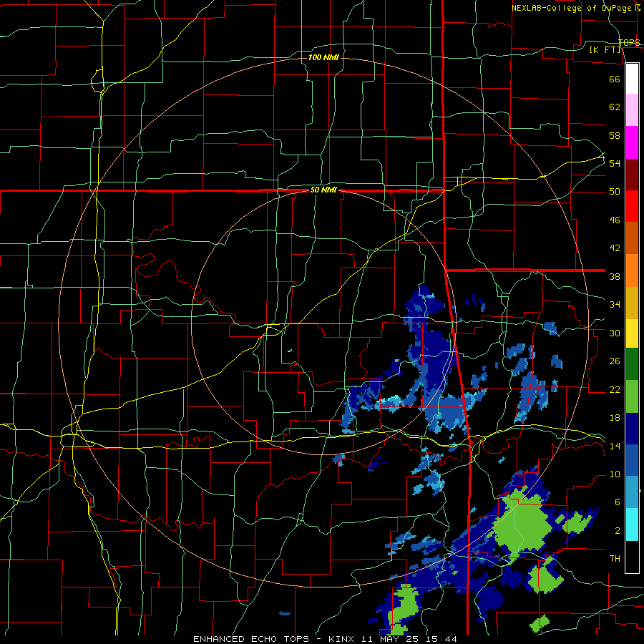Image resolution: width=644 pixels, height=644 pixels.
Task: Click the 46 value on the scale
Action: pyautogui.click(x=615, y=220)
